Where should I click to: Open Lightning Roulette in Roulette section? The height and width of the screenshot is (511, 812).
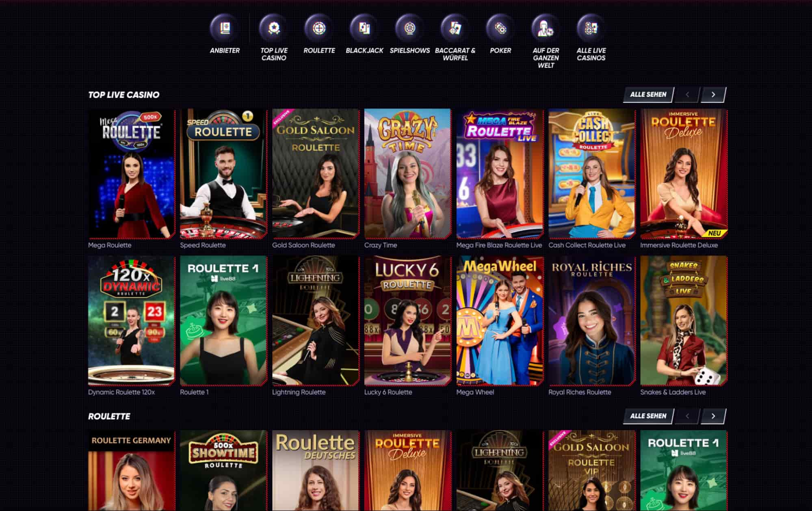click(x=500, y=470)
